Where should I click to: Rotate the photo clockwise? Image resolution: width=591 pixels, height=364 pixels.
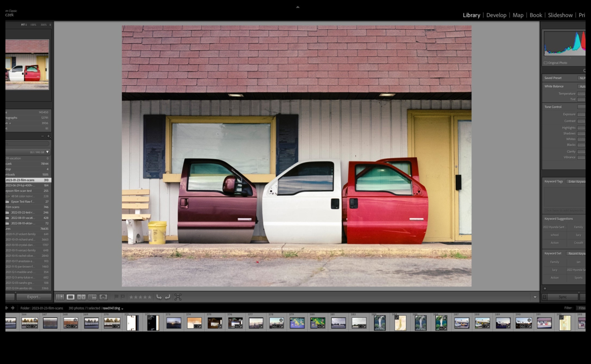point(167,297)
